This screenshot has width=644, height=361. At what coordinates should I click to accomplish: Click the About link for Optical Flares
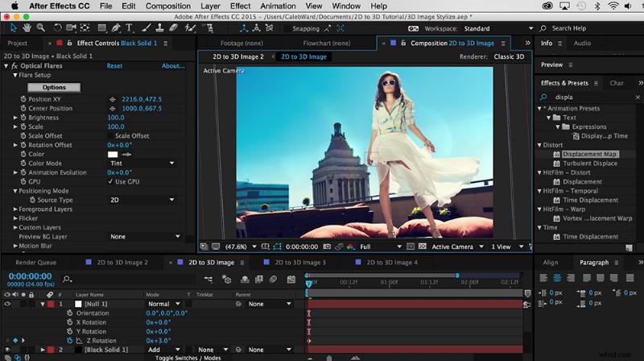pos(173,66)
